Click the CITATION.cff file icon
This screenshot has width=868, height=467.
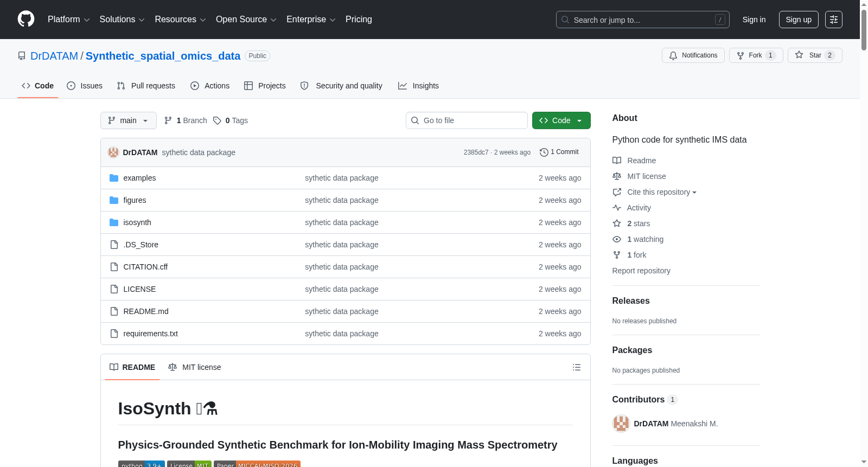[x=114, y=267]
